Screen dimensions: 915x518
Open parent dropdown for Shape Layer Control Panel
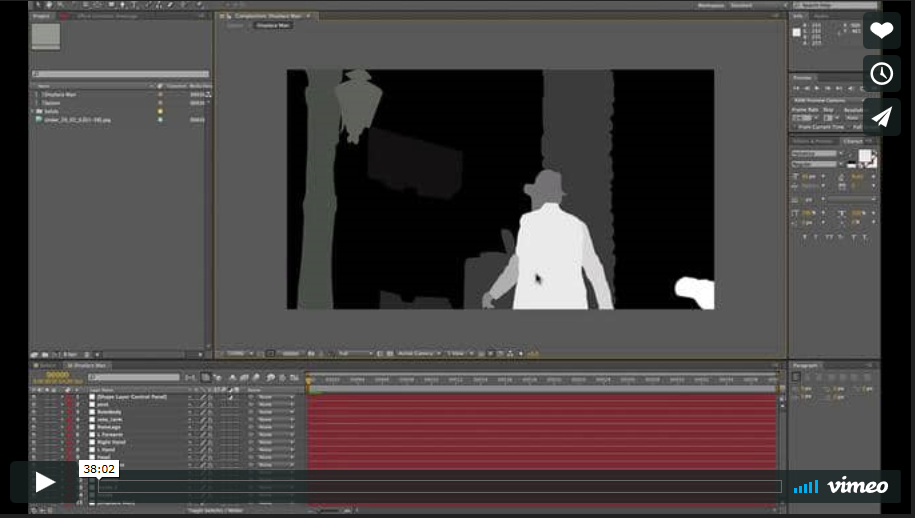click(x=275, y=397)
